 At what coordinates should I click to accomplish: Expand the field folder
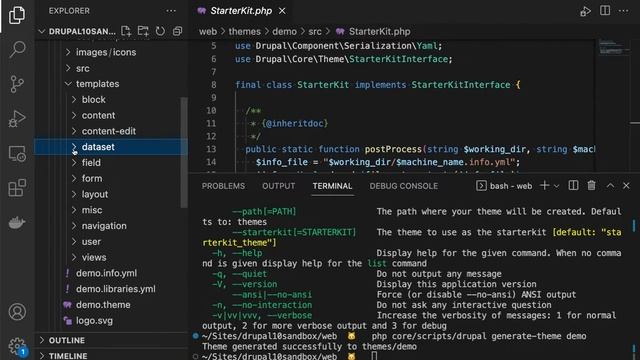click(91, 162)
